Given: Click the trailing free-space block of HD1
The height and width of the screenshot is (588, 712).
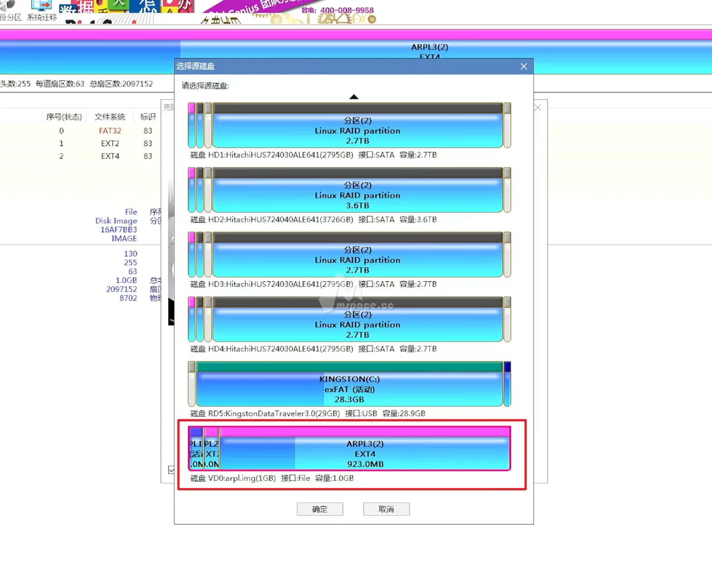Looking at the screenshot, I should pos(507,126).
